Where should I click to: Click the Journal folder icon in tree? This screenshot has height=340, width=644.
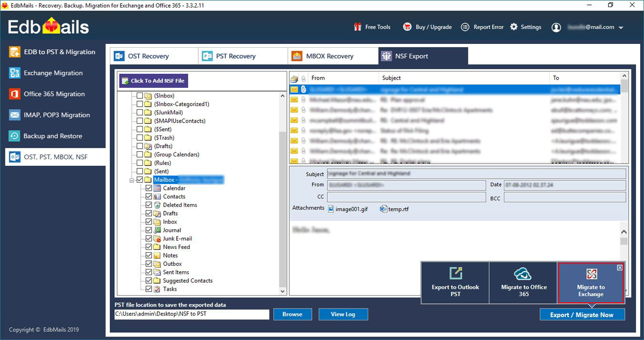157,230
